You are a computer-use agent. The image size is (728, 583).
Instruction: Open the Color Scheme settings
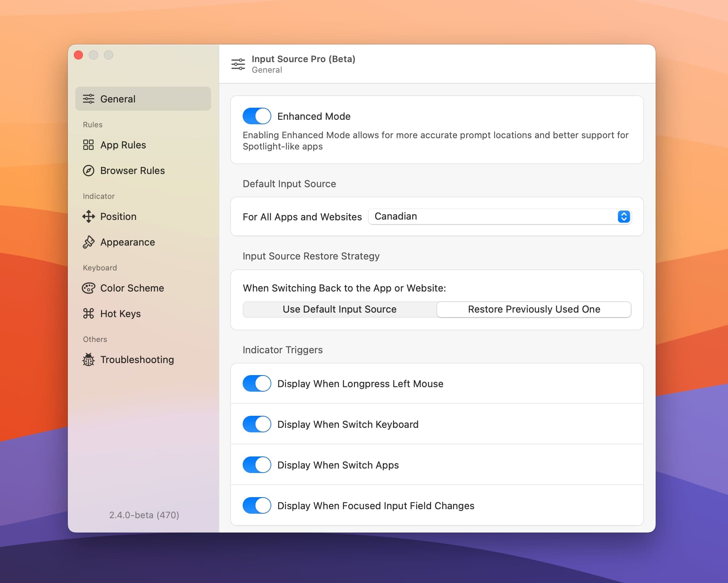click(x=132, y=287)
